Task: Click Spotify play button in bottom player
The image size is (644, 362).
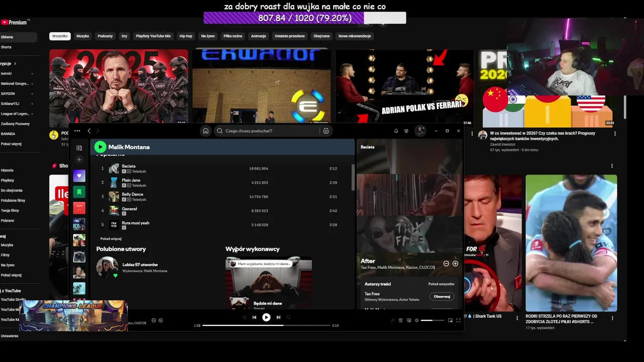Action: point(266,317)
